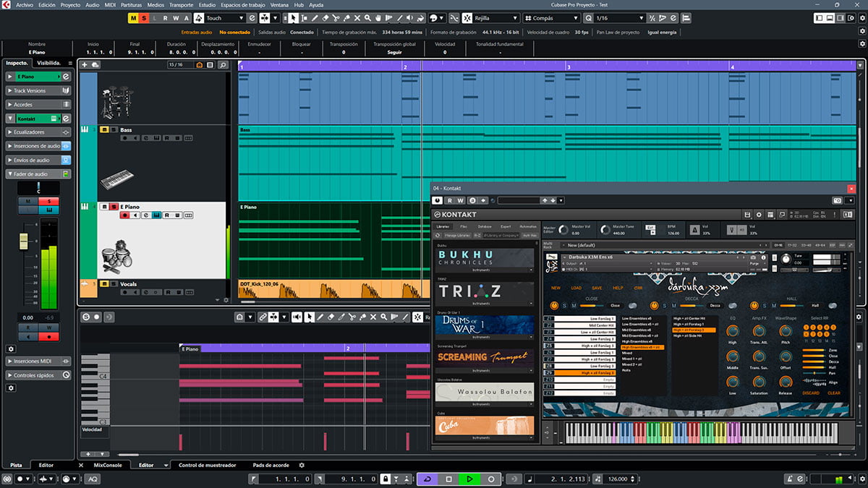Click the Kontakt save disk icon
The image size is (868, 488).
click(x=747, y=215)
